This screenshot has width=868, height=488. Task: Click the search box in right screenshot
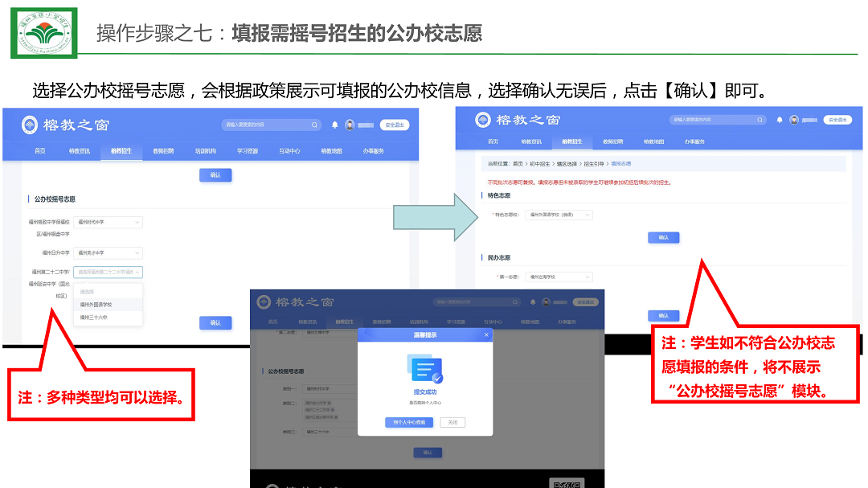[x=715, y=120]
